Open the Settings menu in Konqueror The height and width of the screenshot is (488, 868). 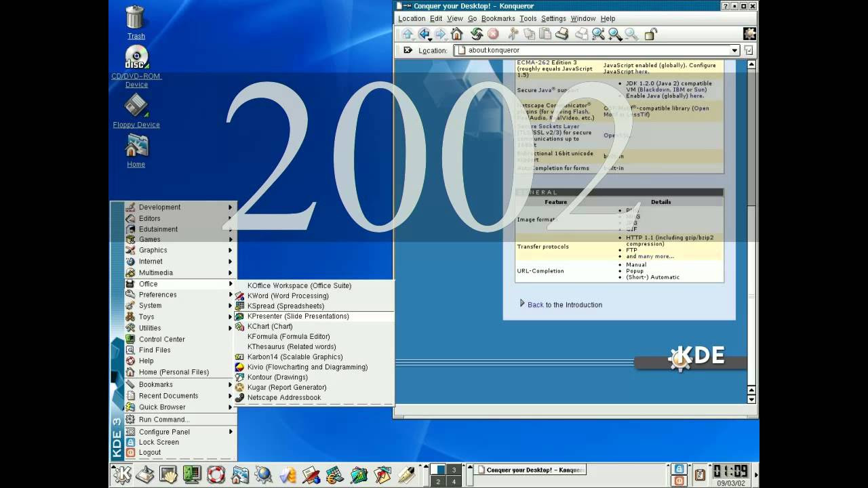click(553, 19)
